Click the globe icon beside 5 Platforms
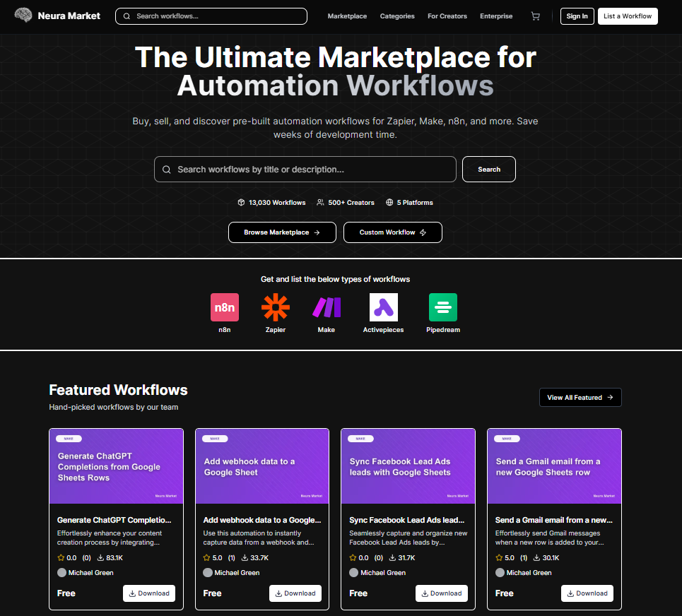 click(389, 202)
